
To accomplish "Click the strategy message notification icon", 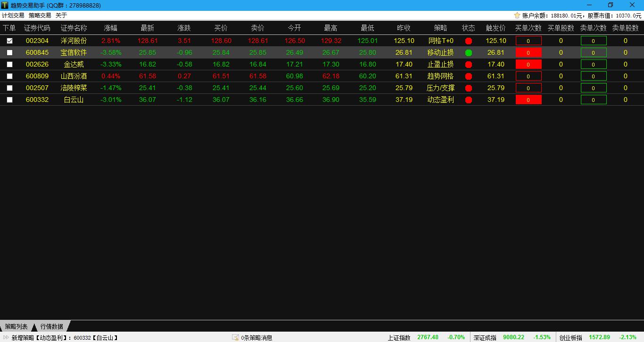I will [x=235, y=338].
